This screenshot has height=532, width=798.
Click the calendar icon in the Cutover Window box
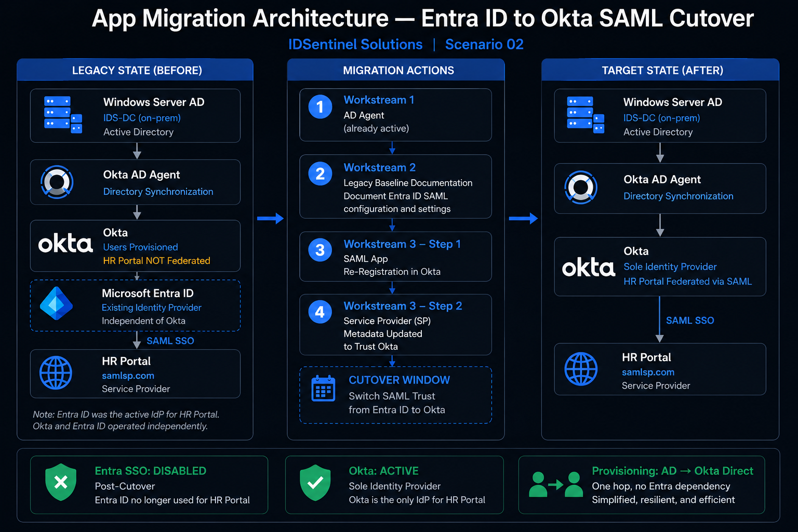point(323,389)
